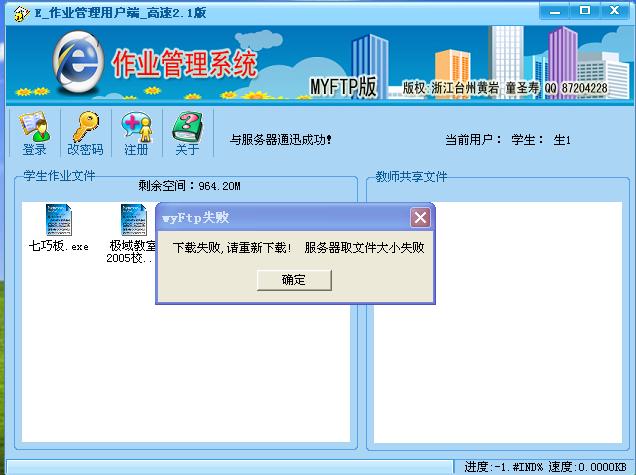Close the 作业管理用户端 main window
Viewport: 636px width, 475px height.
(615, 11)
